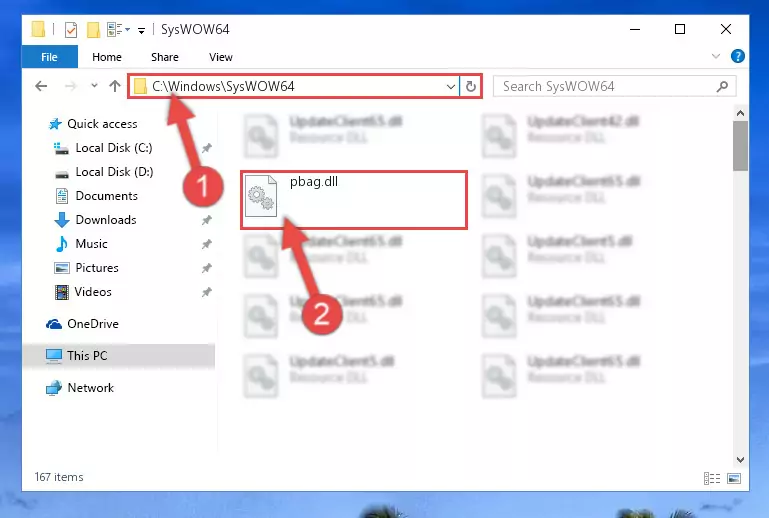Click the New Folder icon in title bar
The height and width of the screenshot is (518, 769).
click(93, 30)
